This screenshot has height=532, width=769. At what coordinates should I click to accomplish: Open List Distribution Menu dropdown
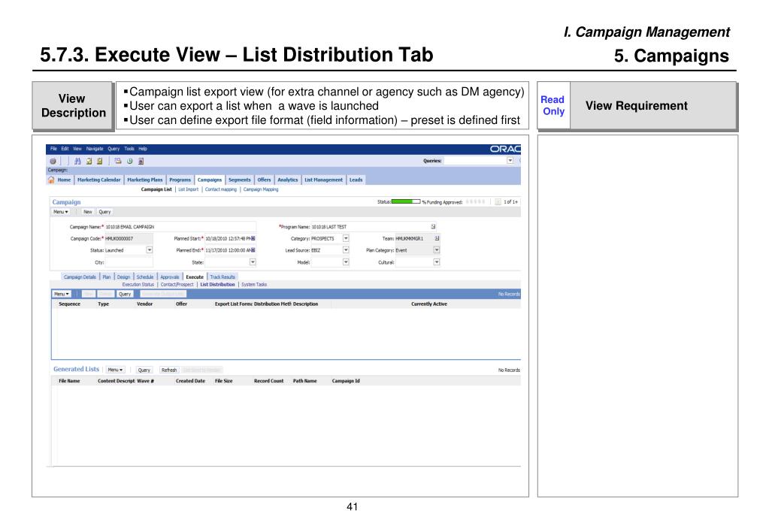coord(62,294)
